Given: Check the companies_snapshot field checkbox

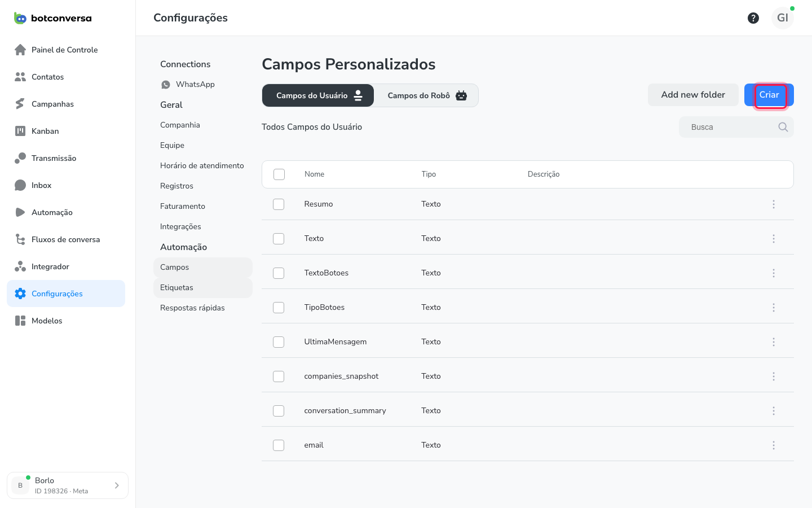Looking at the screenshot, I should point(279,376).
